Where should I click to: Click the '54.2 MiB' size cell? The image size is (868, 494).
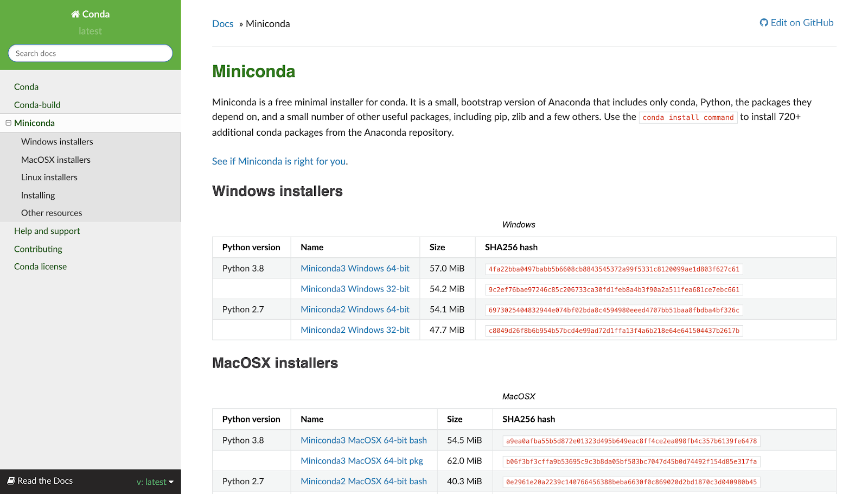(x=447, y=289)
